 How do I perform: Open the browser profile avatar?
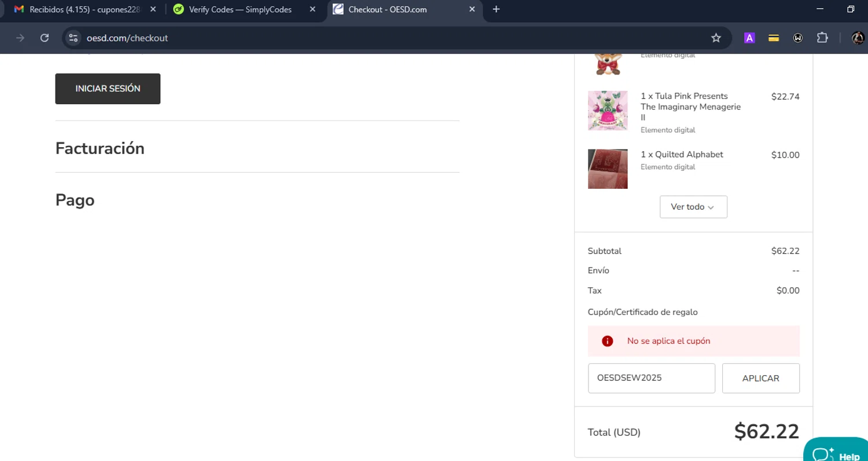point(858,38)
